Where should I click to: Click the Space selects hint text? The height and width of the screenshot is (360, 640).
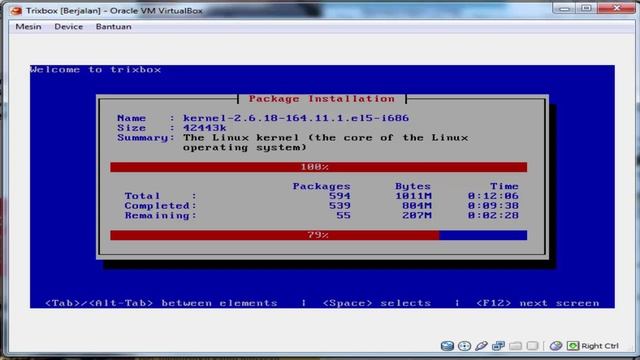point(377,303)
